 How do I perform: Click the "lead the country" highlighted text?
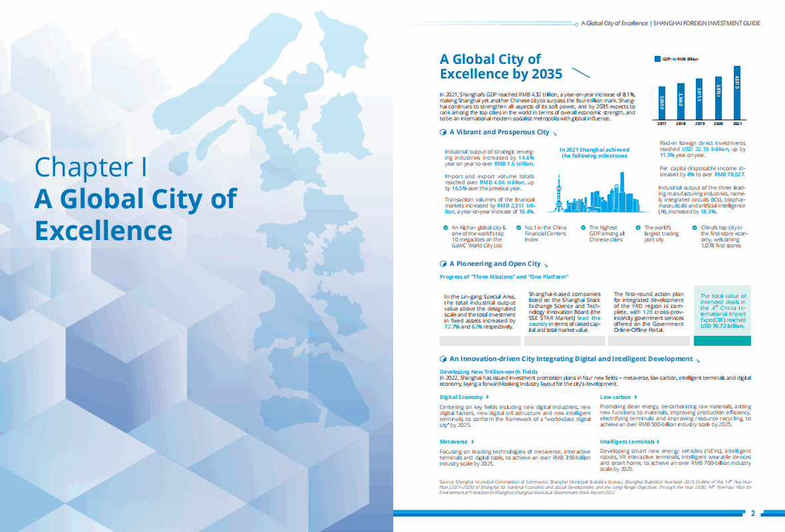[565, 321]
